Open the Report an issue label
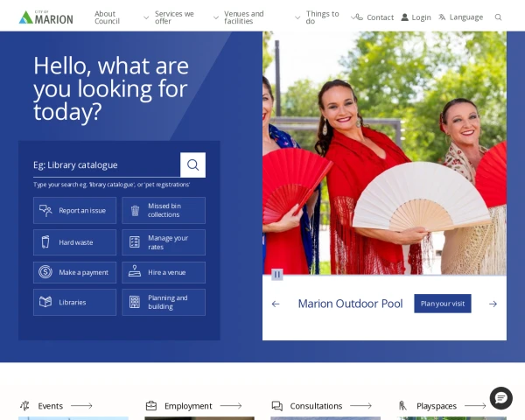Viewport: 525px width, 420px height. pyautogui.click(x=82, y=210)
